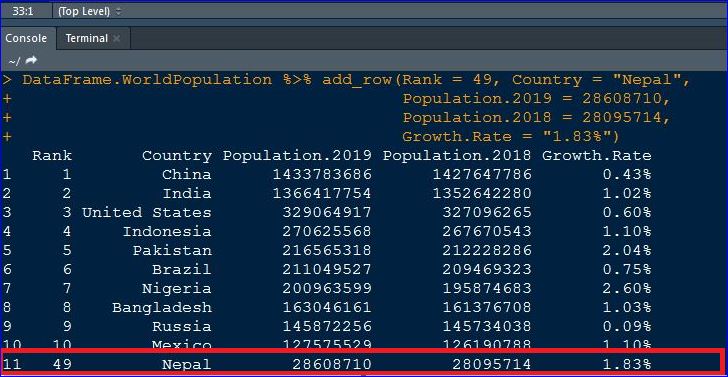Image resolution: width=728 pixels, height=377 pixels.
Task: Click the Nepal country cell
Action: (187, 364)
